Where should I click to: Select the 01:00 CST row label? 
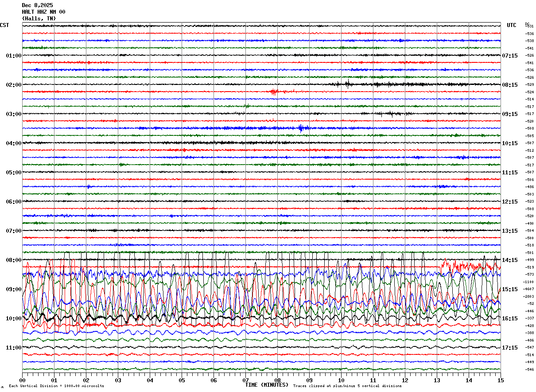14,56
